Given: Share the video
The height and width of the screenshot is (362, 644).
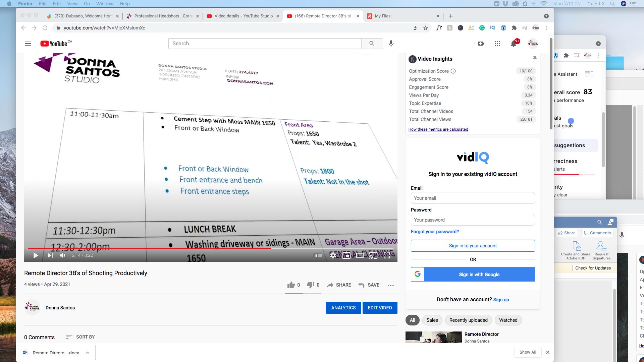Looking at the screenshot, I should pos(339,285).
